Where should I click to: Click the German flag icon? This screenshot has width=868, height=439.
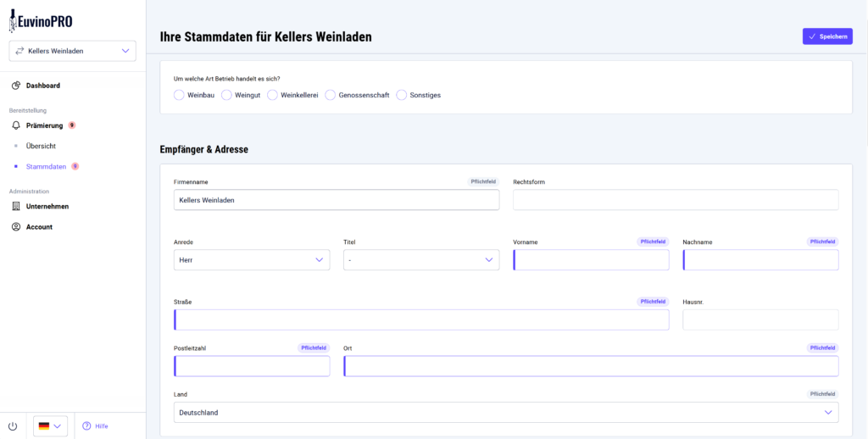click(x=44, y=426)
